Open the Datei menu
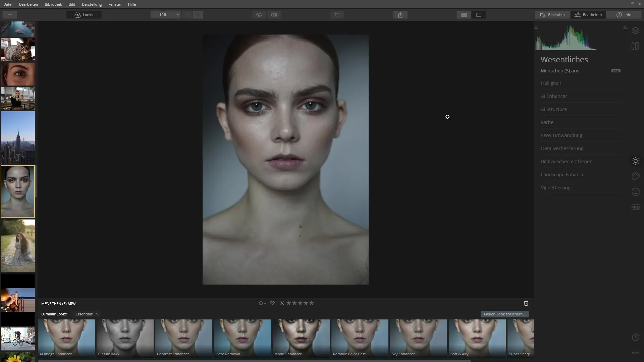 pyautogui.click(x=8, y=4)
